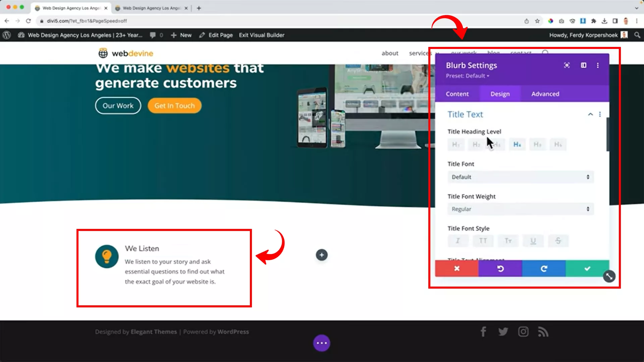
Task: Save changes with the green checkmark
Action: (587, 268)
